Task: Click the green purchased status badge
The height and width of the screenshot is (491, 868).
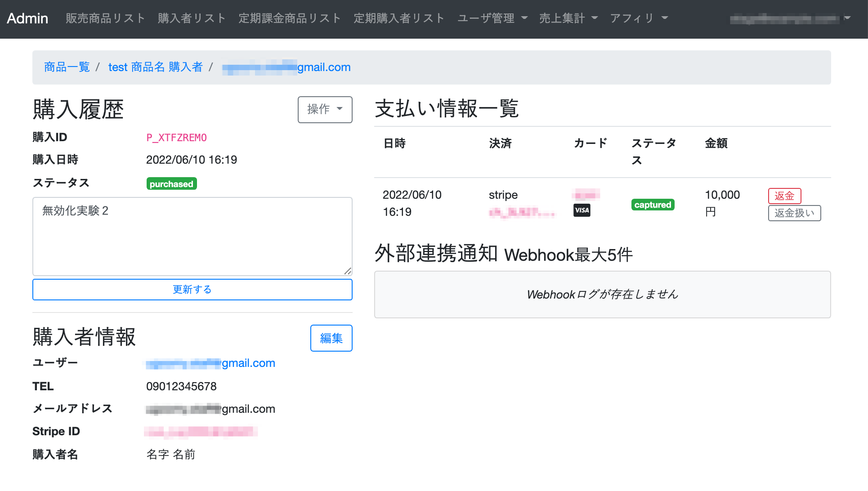Action: click(171, 184)
